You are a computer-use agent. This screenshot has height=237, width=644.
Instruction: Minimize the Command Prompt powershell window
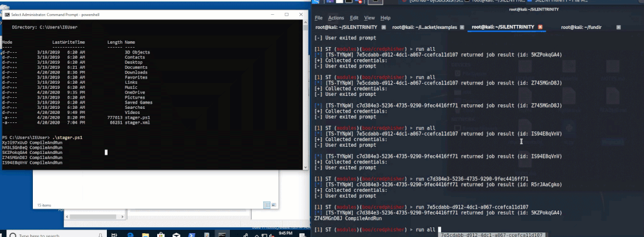pos(272,14)
